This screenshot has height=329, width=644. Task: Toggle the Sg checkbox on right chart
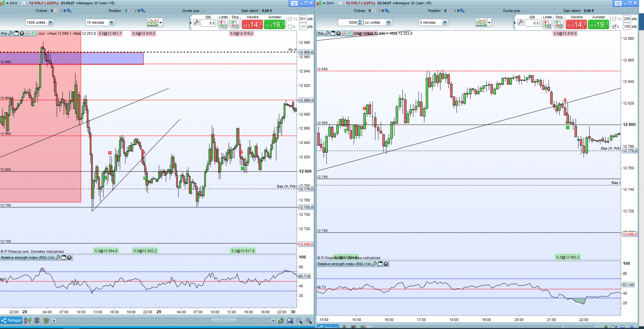(614, 19)
